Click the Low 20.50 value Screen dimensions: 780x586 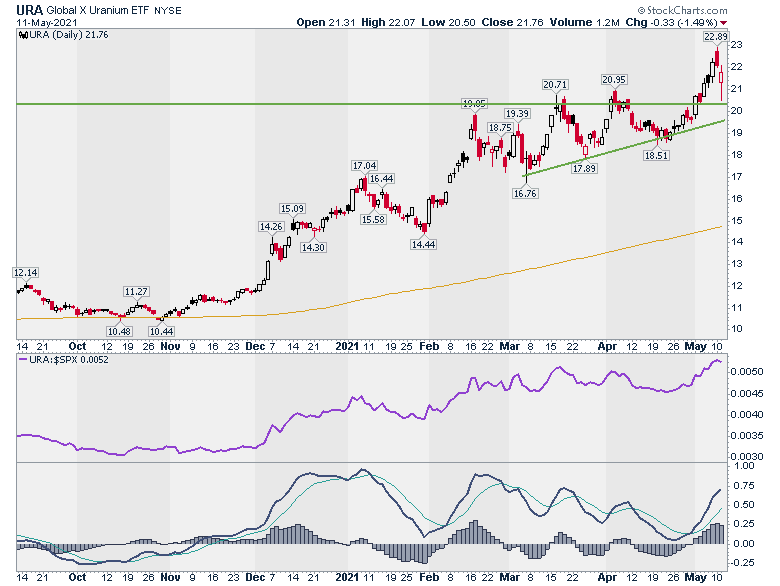[x=448, y=22]
